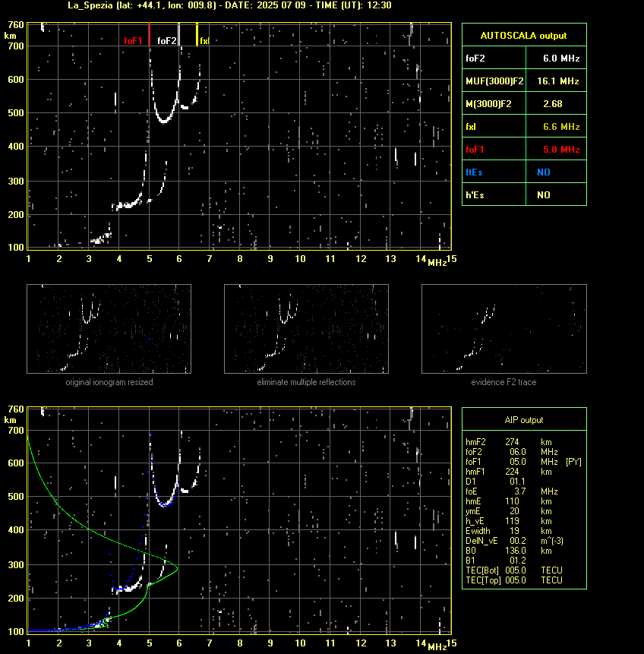Screen dimensions: 644x654
Task: Select the AIP output header
Action: point(524,420)
